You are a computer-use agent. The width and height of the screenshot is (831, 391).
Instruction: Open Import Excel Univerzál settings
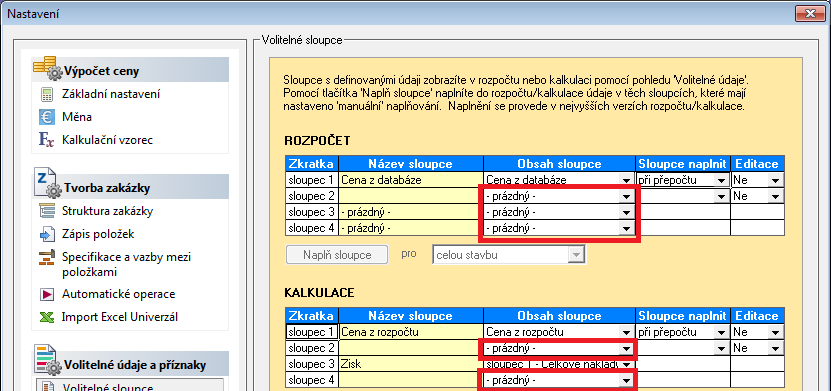pos(120,317)
